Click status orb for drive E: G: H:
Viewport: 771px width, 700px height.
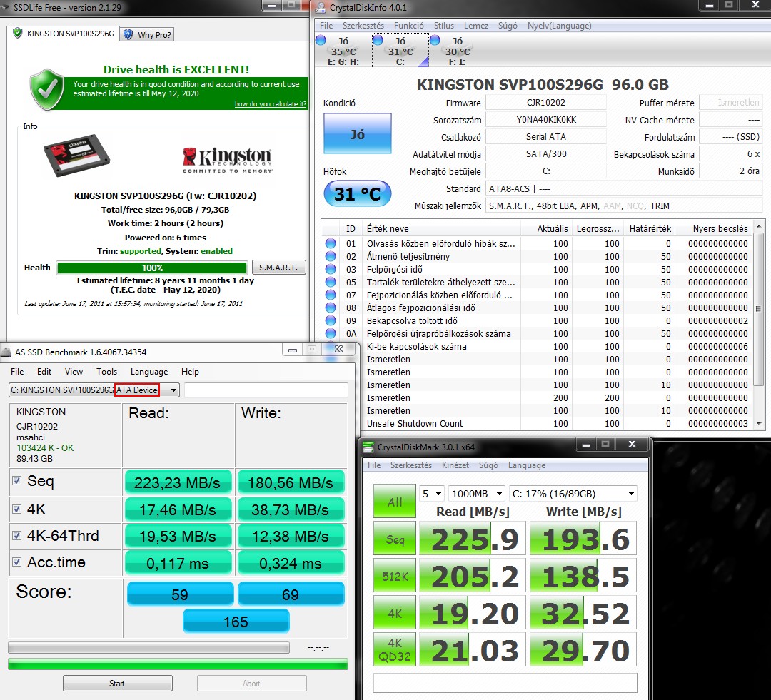click(321, 40)
